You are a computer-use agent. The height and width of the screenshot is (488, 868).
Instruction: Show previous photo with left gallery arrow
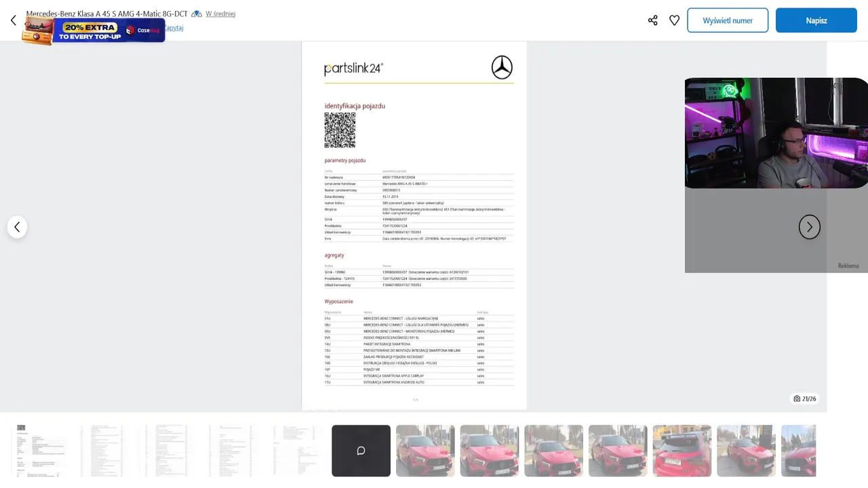17,227
